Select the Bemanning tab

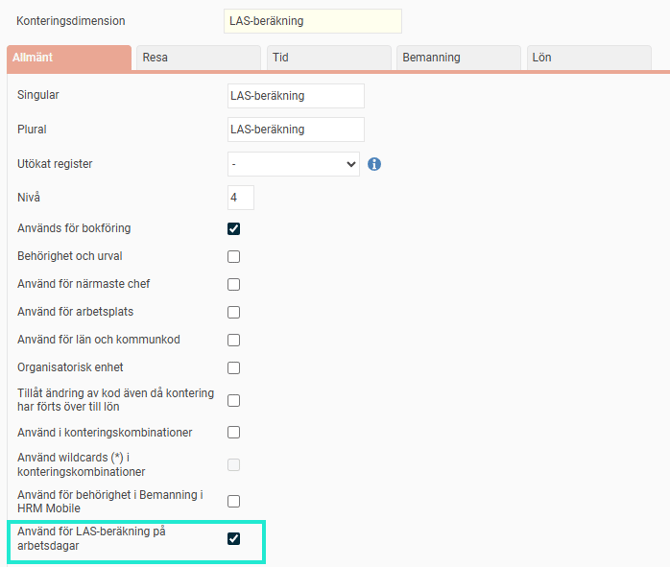(x=457, y=58)
